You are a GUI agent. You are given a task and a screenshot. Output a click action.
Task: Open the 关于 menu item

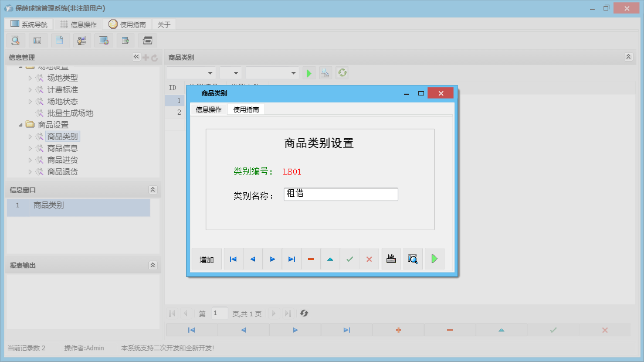pyautogui.click(x=164, y=24)
